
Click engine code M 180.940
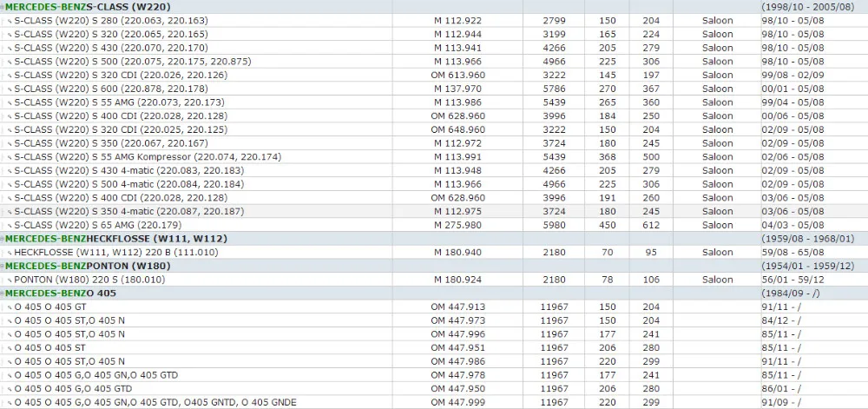[x=457, y=252]
